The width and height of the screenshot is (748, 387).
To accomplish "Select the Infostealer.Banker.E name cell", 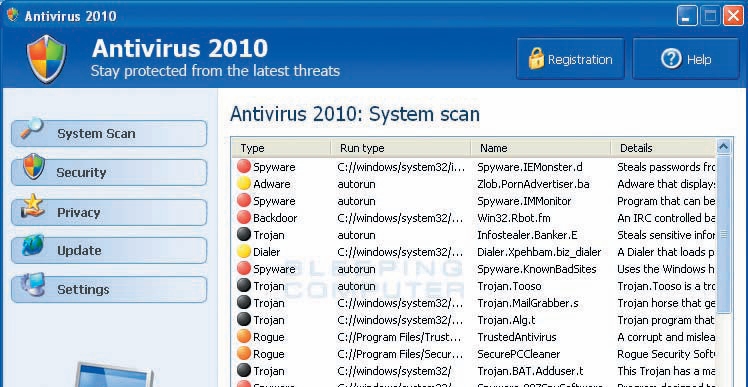I will (x=527, y=235).
